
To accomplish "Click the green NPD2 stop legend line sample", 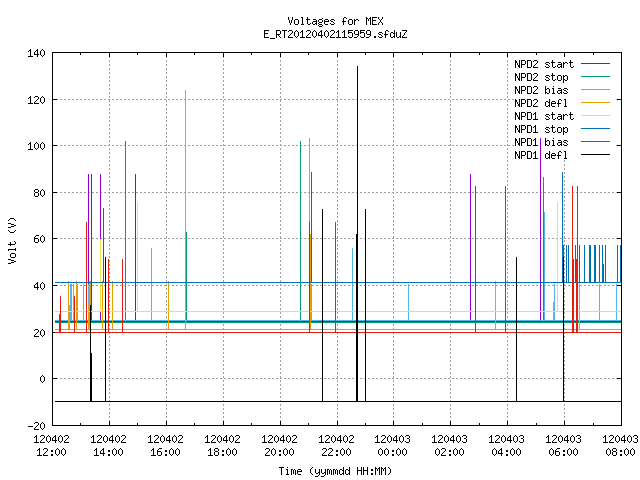I will 596,77.
